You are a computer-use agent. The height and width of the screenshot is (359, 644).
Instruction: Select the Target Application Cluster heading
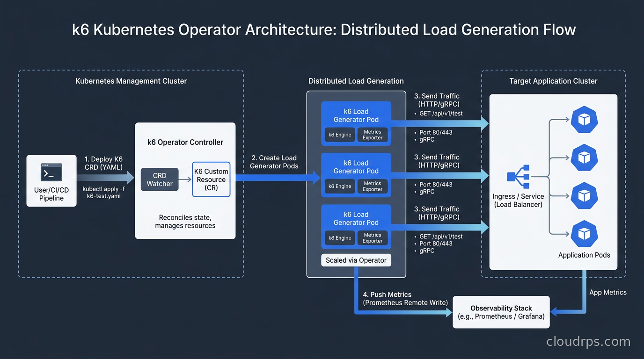click(x=553, y=81)
